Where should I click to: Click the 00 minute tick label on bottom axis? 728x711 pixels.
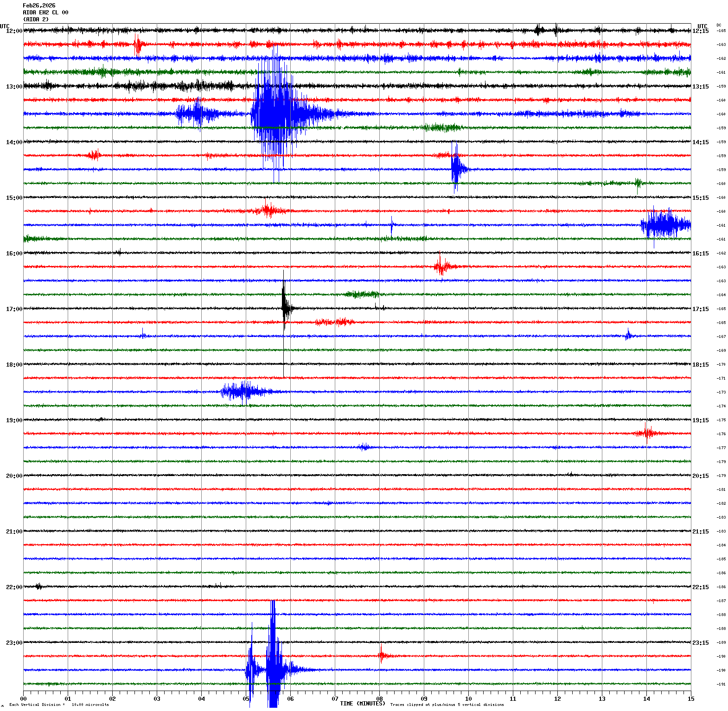pos(24,699)
